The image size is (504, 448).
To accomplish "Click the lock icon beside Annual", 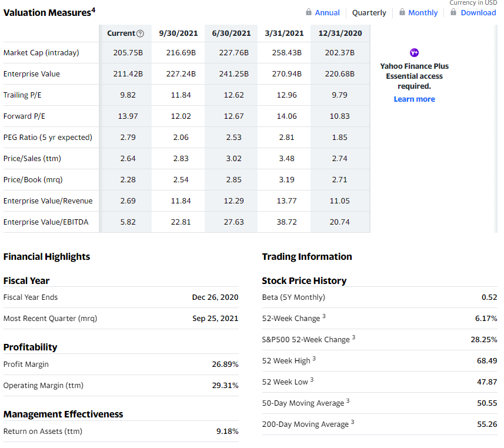I will (309, 12).
